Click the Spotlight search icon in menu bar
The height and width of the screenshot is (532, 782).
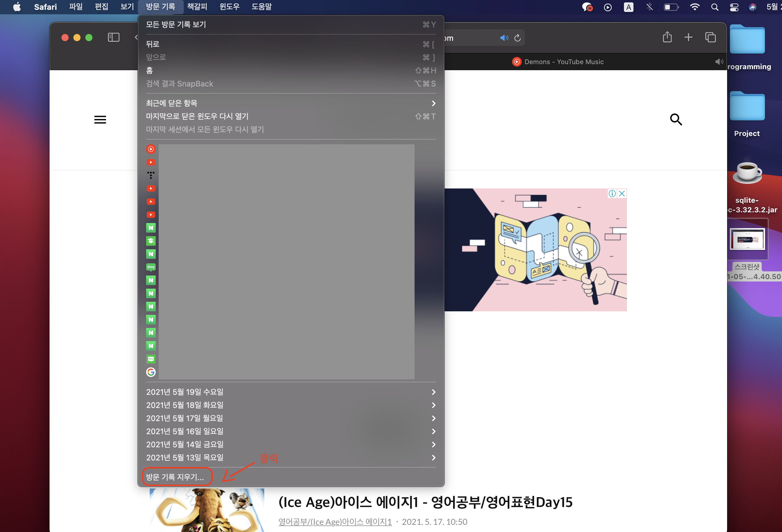(x=714, y=7)
